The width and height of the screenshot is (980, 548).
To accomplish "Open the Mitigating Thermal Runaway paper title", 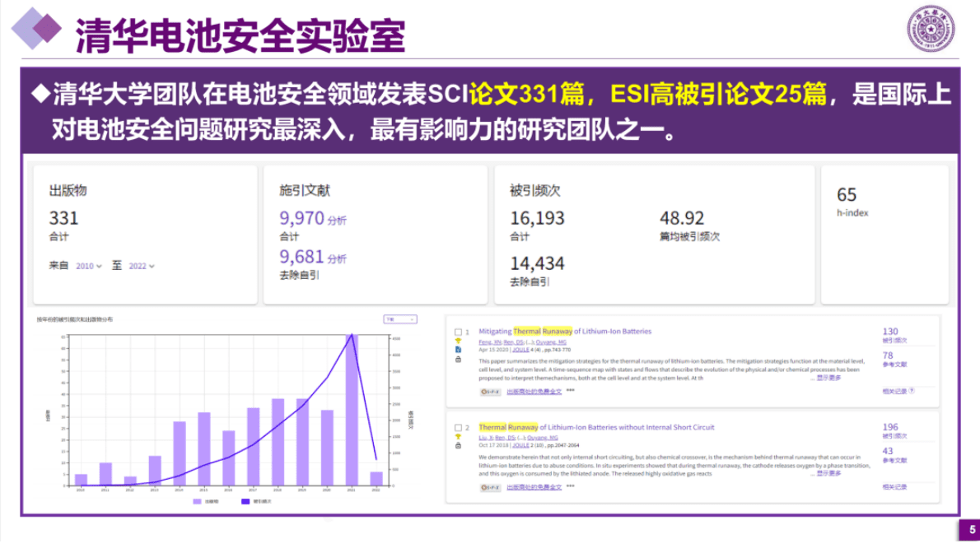I will tap(564, 332).
